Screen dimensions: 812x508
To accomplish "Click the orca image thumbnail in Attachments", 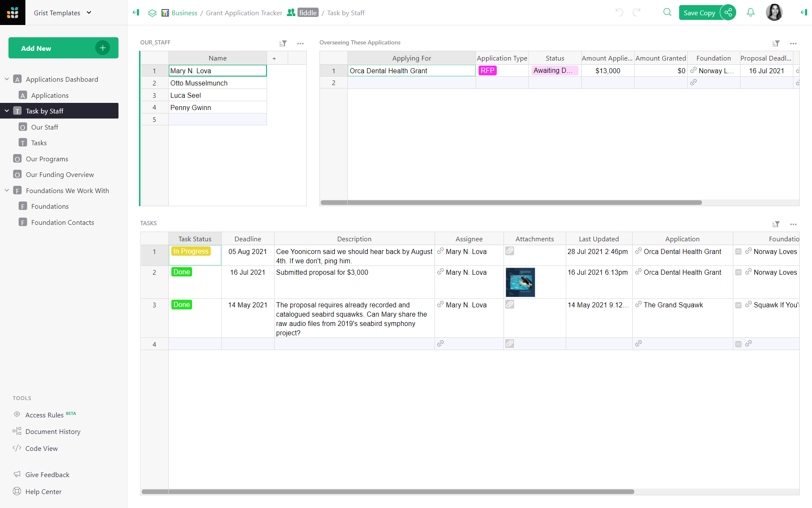I will click(x=520, y=282).
